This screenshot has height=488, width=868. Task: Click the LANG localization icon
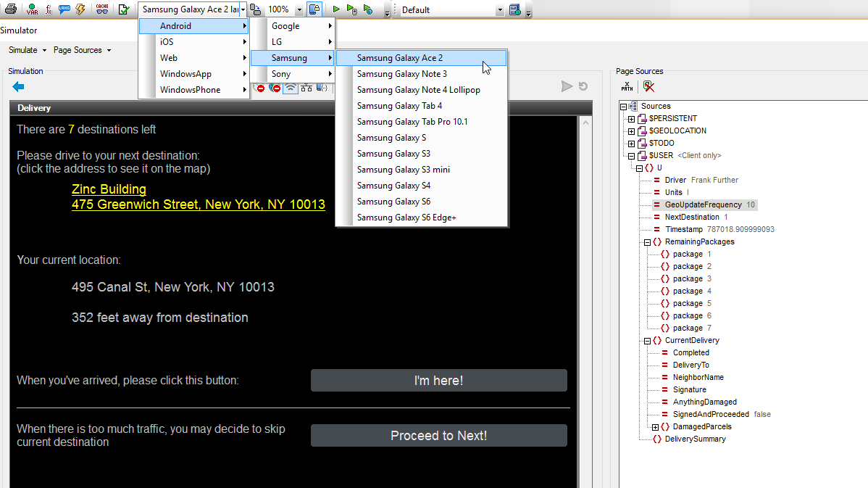click(x=64, y=9)
